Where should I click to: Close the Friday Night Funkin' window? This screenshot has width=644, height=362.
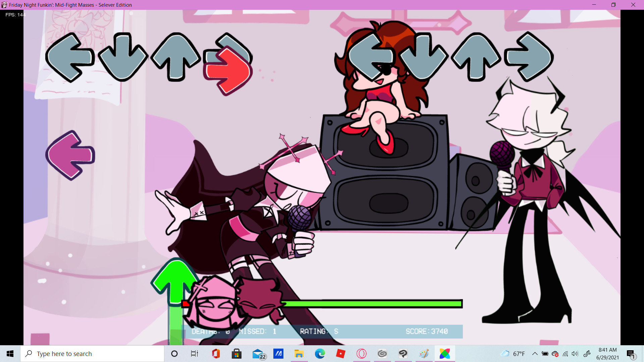point(633,5)
